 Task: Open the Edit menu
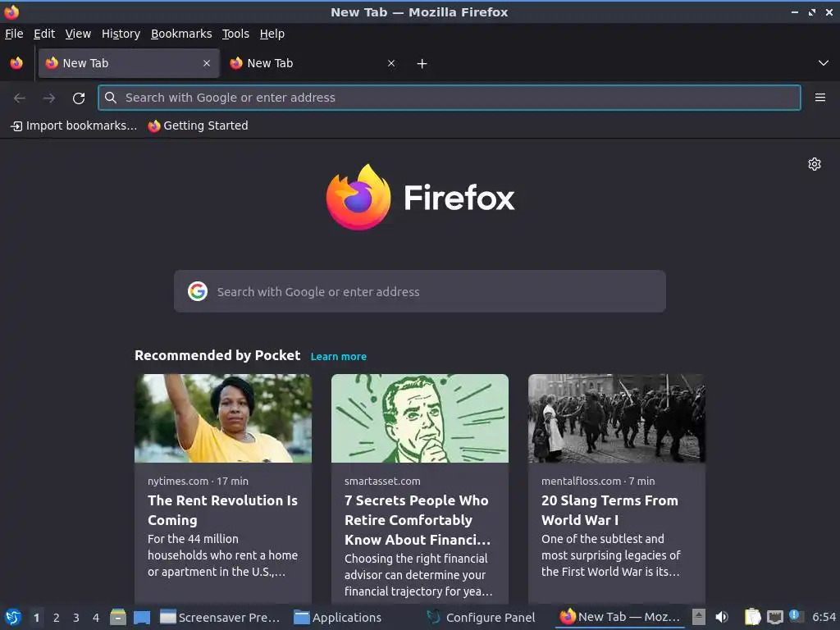point(44,34)
